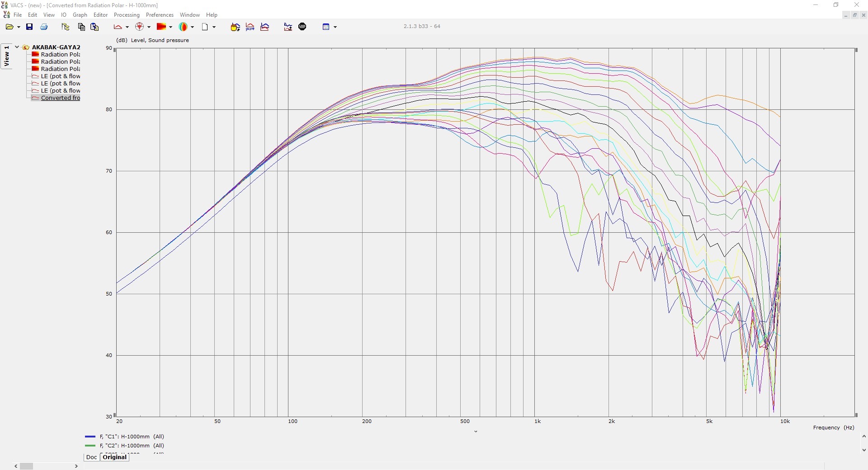
Task: Open the View menu
Action: click(x=49, y=15)
